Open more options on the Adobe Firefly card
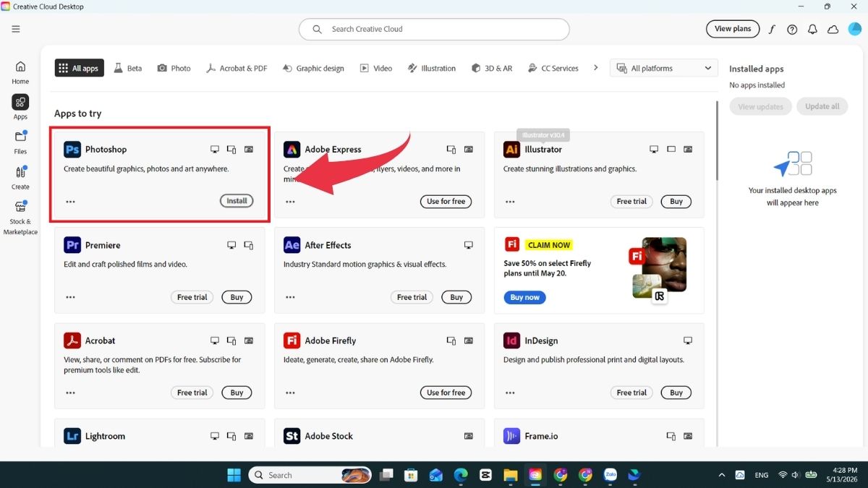Viewport: 868px width, 488px height. click(290, 393)
